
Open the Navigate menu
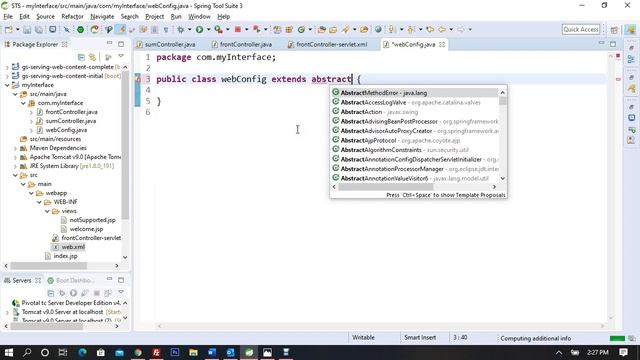102,17
